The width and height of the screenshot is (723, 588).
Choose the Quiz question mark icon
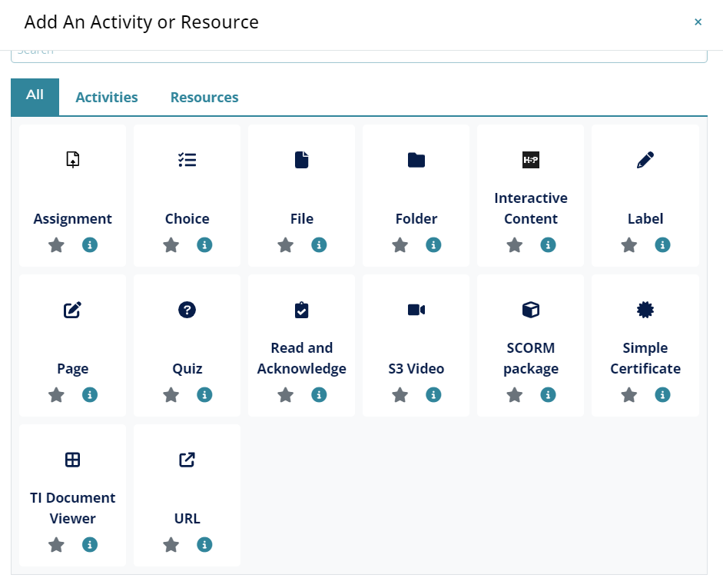point(187,310)
